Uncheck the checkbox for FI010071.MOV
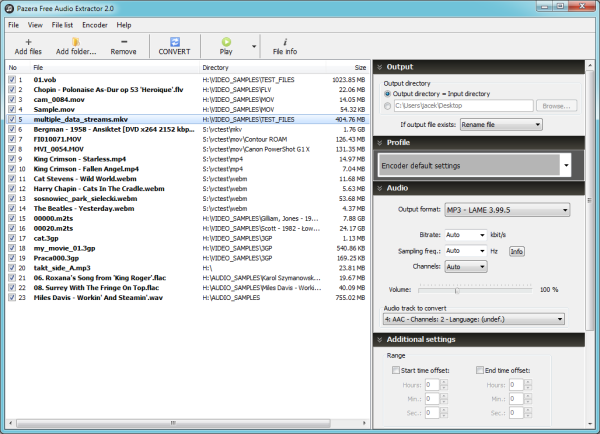The image size is (600, 434). [x=12, y=139]
